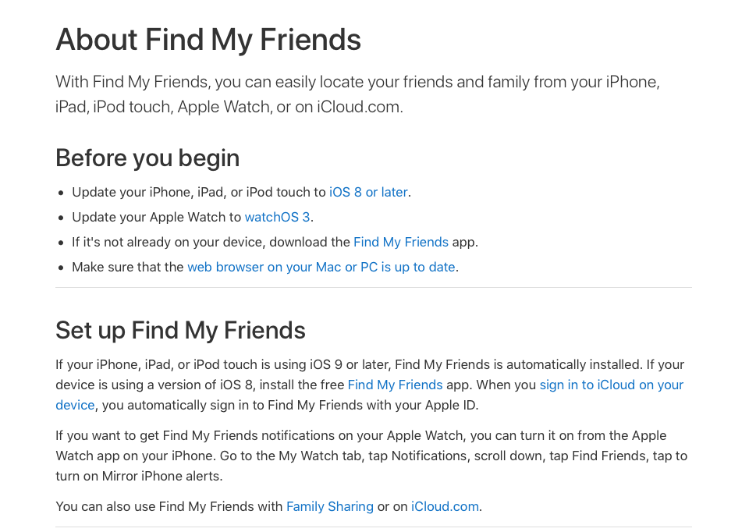Select the Before you begin heading
The image size is (756, 532).
(x=147, y=158)
